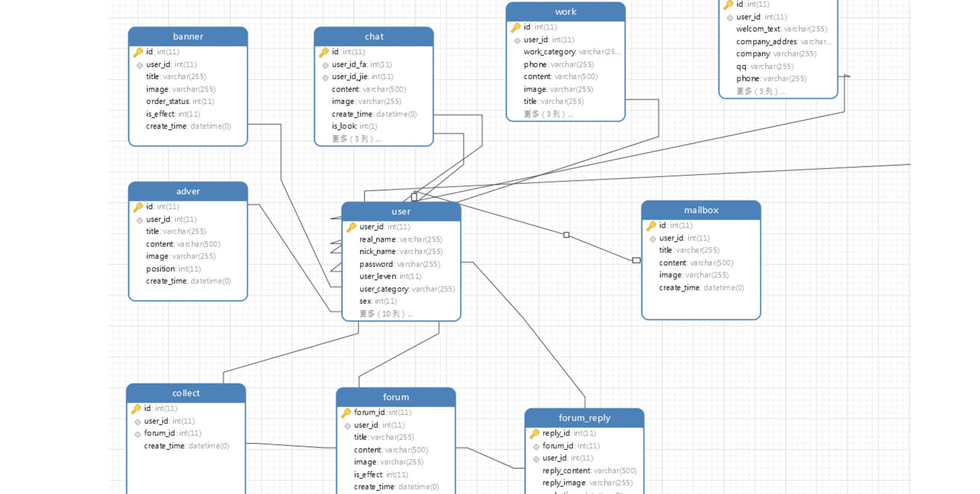Click the connector handle atop the user table
The image size is (980, 494).
[414, 196]
